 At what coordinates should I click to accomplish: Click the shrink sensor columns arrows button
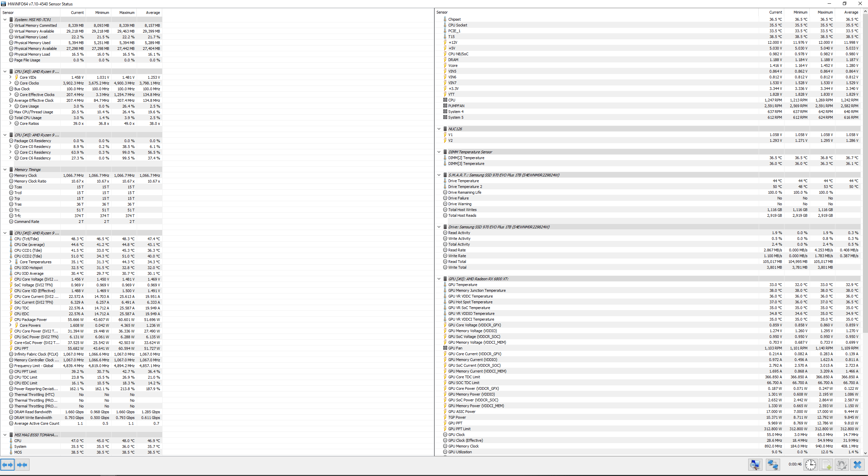click(22, 464)
